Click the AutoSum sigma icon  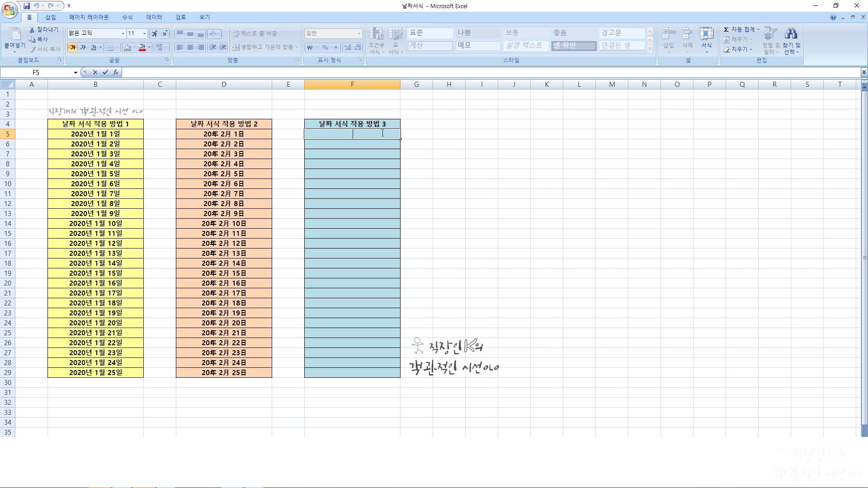tap(726, 30)
